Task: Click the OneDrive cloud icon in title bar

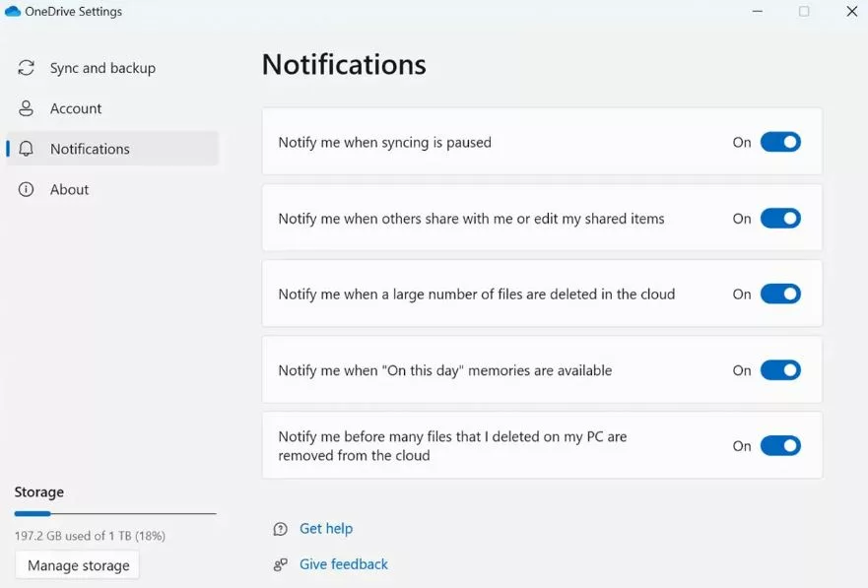Action: 12,11
